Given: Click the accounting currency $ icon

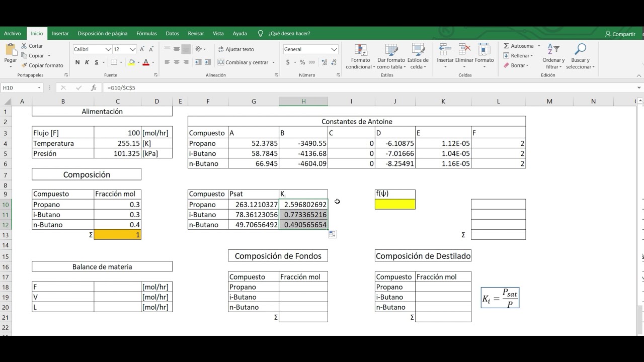Looking at the screenshot, I should [x=288, y=62].
